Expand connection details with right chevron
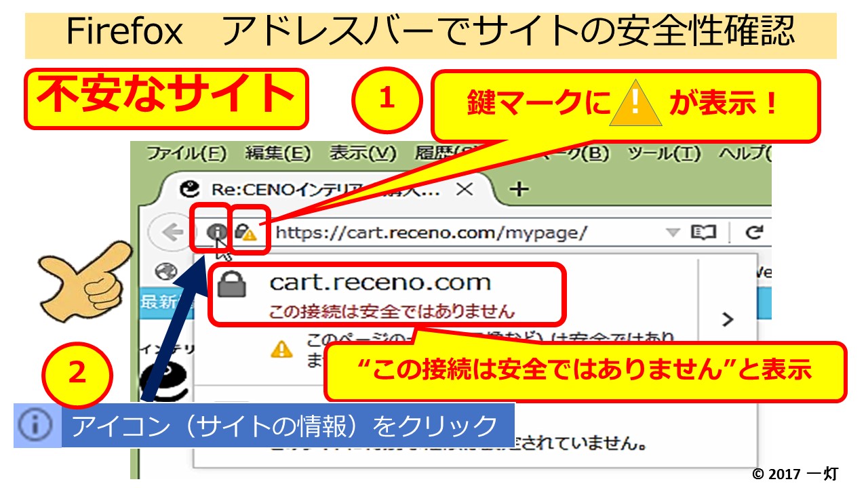868x488 pixels. click(x=728, y=319)
